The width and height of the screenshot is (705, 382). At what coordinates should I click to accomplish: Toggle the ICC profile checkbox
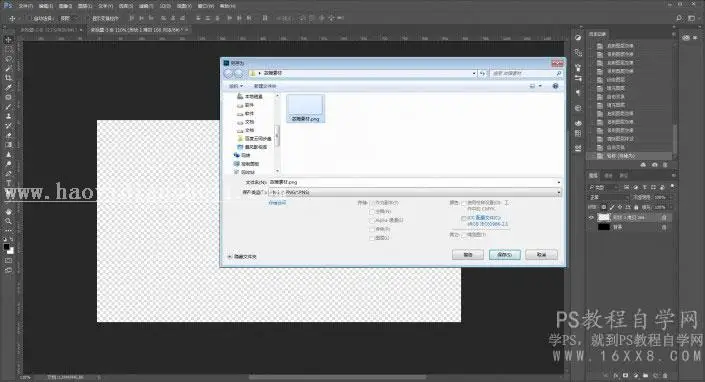click(464, 218)
